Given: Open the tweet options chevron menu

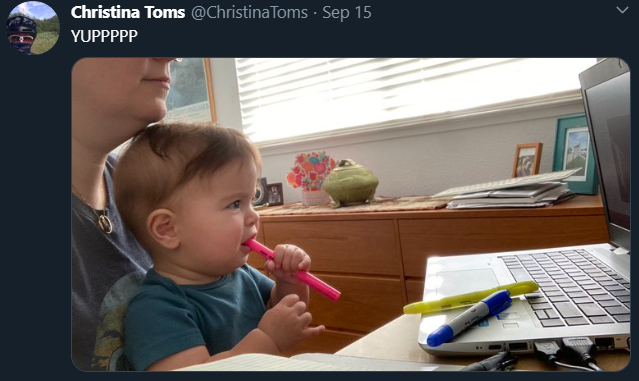Looking at the screenshot, I should coord(622,10).
